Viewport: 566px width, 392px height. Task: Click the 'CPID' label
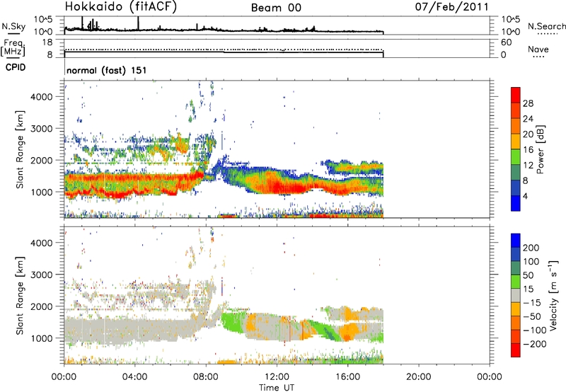(x=16, y=67)
